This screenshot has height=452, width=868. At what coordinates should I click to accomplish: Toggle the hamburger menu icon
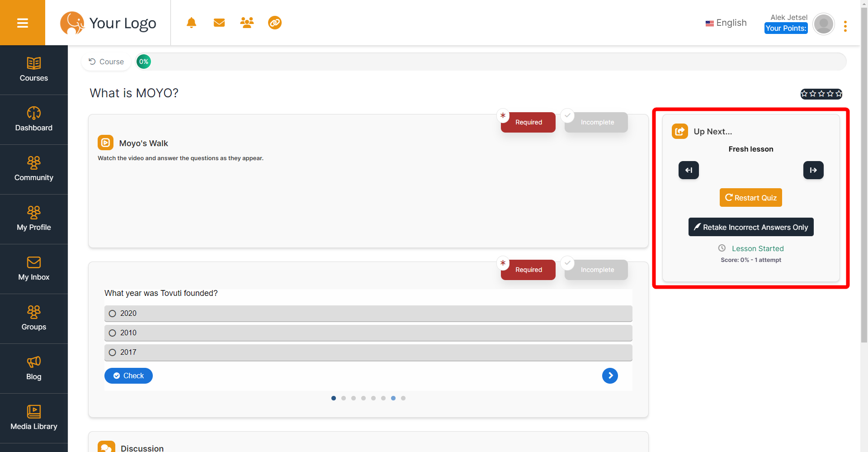pos(23,23)
